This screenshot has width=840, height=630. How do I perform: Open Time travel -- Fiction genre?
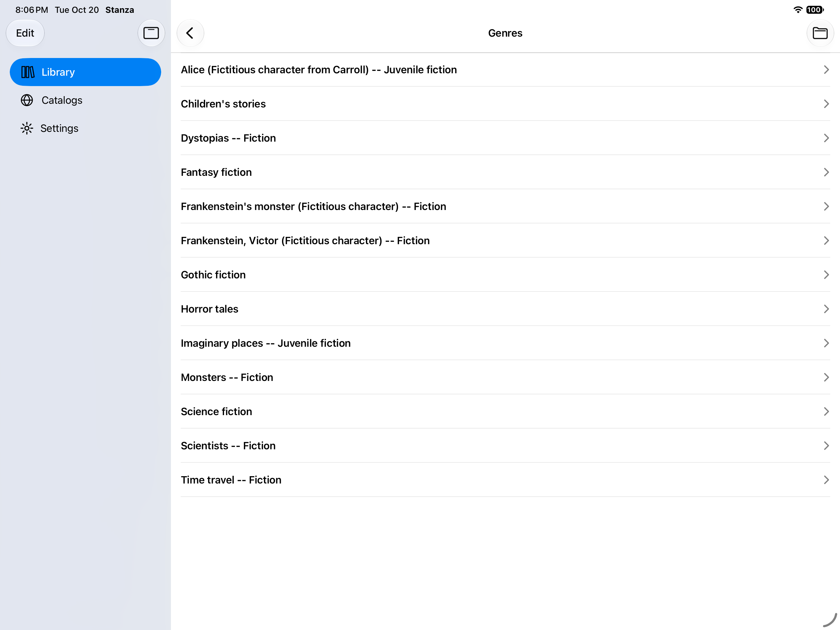click(505, 480)
